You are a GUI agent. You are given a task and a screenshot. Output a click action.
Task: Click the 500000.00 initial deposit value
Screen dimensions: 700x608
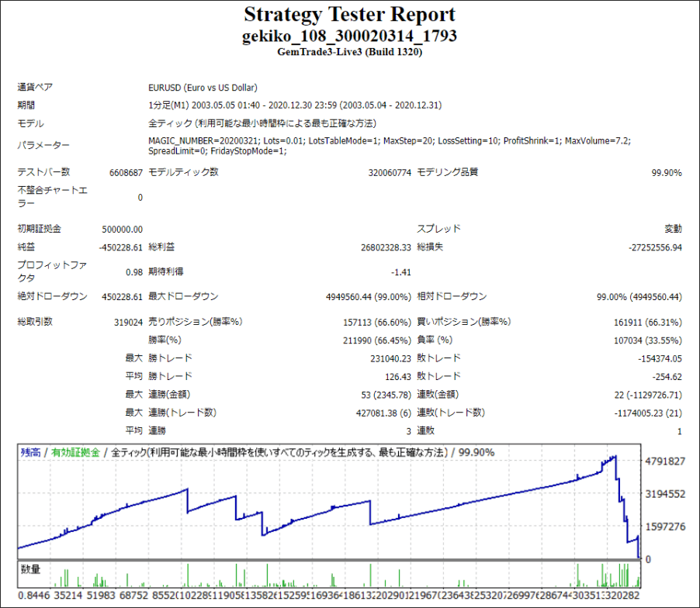tap(123, 230)
